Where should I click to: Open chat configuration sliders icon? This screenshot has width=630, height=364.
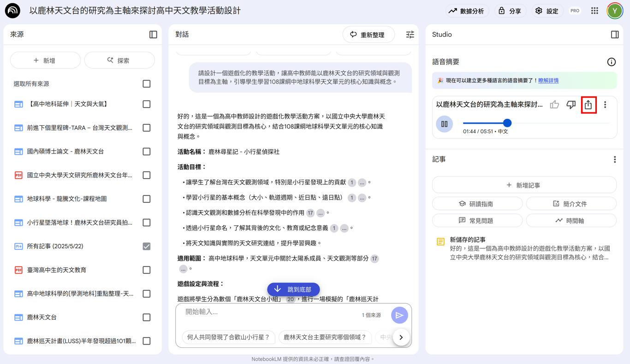410,35
